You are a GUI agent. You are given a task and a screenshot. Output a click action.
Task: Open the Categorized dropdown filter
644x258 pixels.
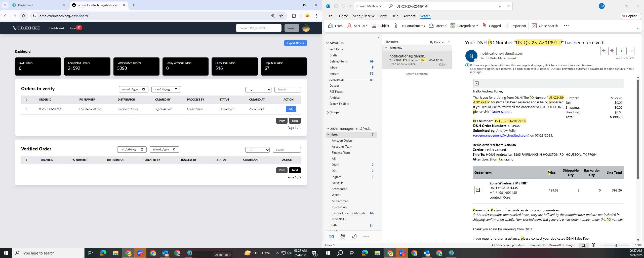(x=464, y=26)
